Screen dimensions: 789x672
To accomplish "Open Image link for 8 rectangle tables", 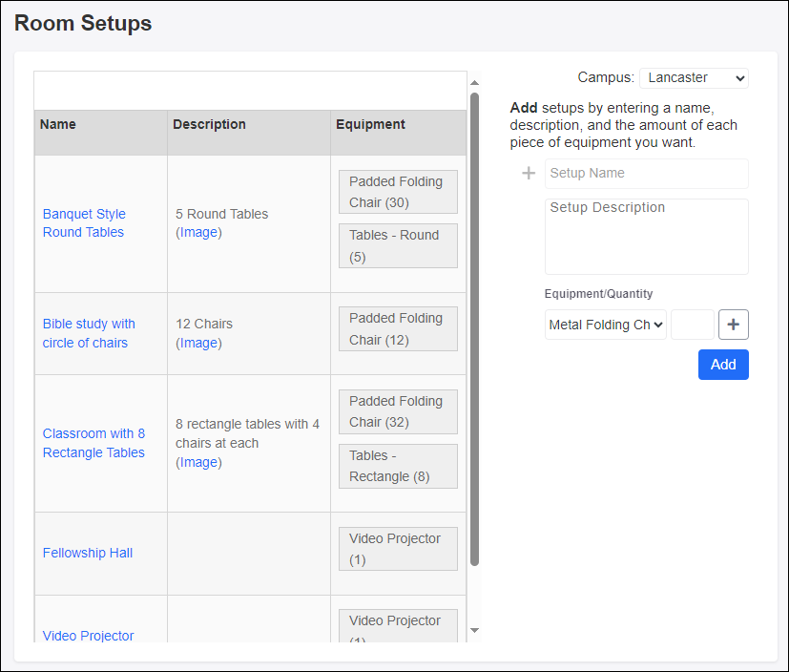I will (198, 462).
